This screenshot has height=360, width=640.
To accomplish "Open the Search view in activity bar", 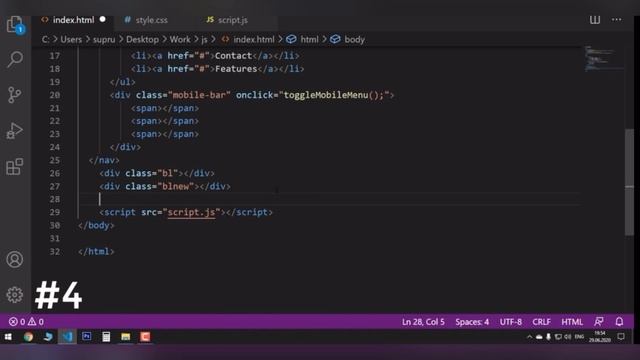I will coord(15,59).
